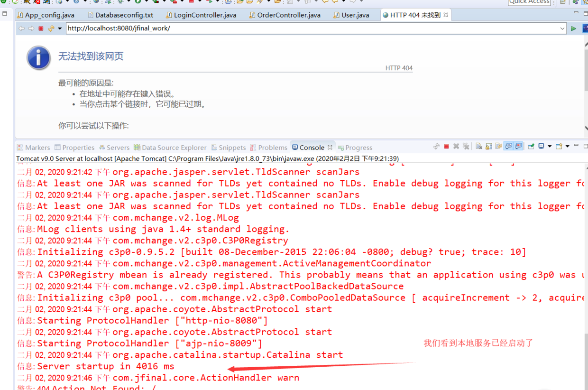This screenshot has width=588, height=390.
Task: Go back in internal browser
Action: tap(21, 28)
